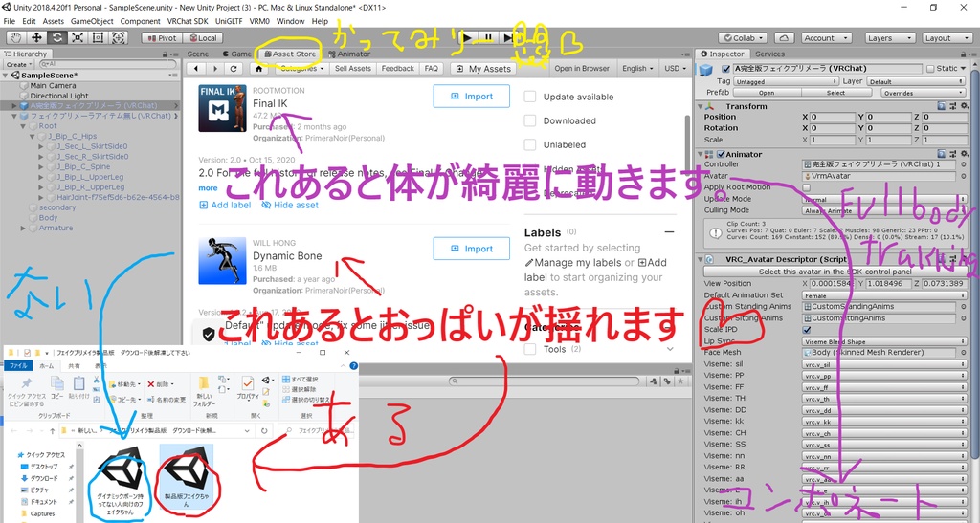Viewport: 980px width, 523px height.
Task: Select the Rotate tool
Action: click(56, 37)
